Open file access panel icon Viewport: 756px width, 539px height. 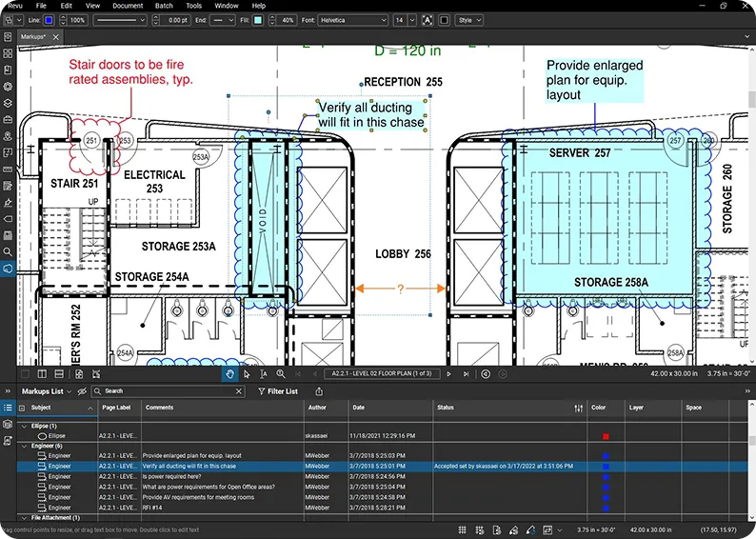click(8, 37)
